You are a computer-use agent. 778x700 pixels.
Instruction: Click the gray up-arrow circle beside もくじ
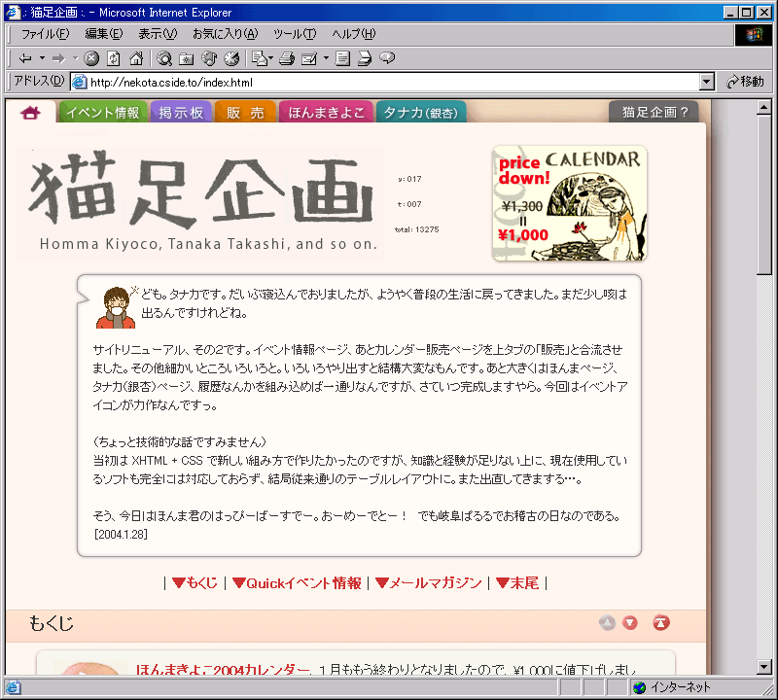[607, 622]
